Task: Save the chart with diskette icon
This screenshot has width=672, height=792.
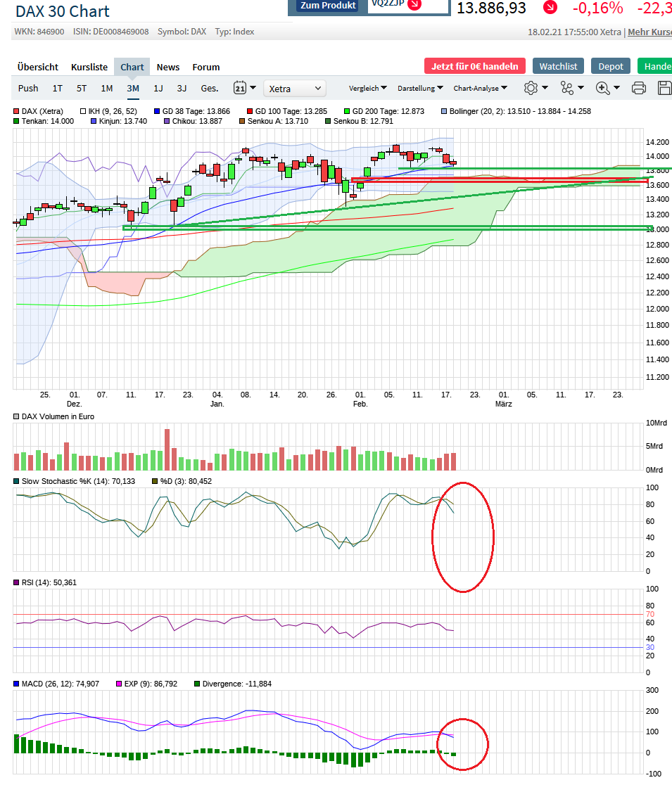Action: click(x=665, y=88)
